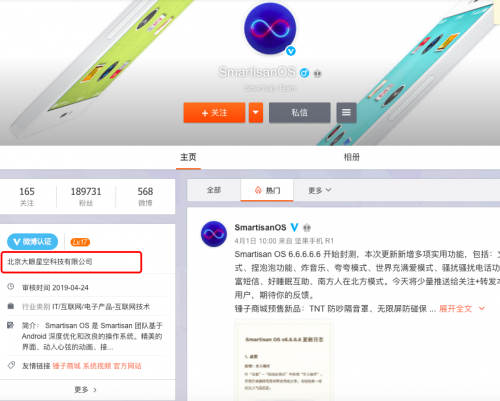Click the post author avatar in feed

214,234
